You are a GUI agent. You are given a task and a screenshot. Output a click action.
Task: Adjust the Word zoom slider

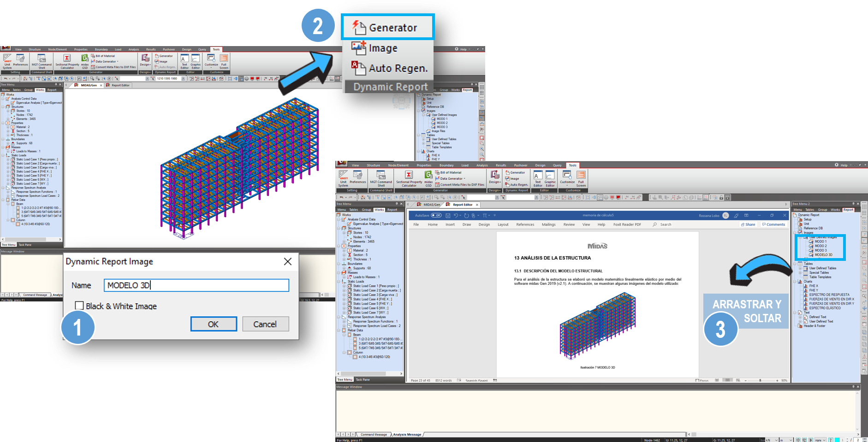pyautogui.click(x=761, y=380)
